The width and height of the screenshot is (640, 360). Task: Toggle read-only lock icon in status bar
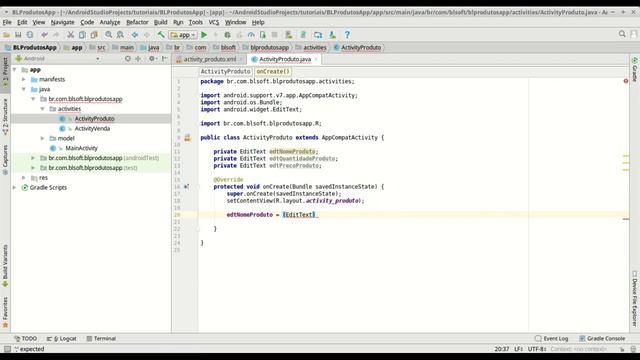[622, 349]
